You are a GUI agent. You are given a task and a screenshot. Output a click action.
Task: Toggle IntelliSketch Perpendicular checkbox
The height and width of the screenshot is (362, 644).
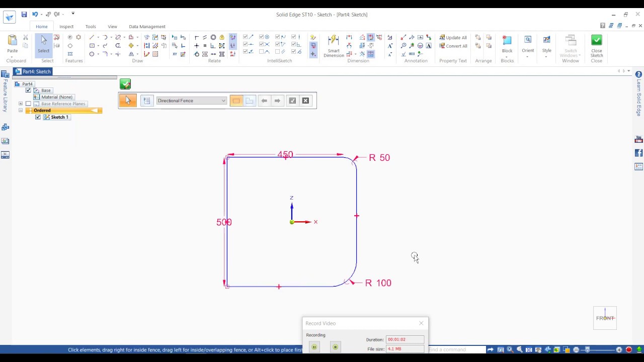[294, 44]
